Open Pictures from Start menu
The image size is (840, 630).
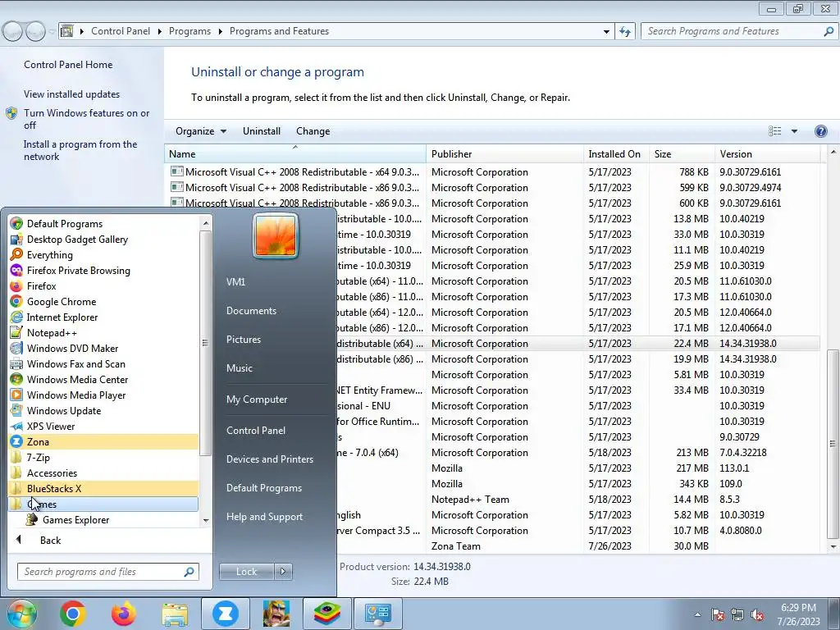[x=243, y=340]
